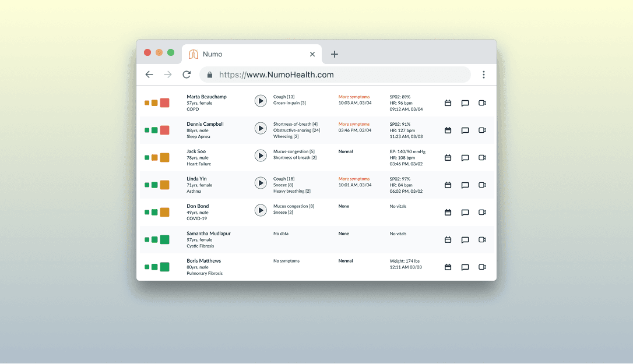Open the browser three-dot menu

tap(484, 75)
